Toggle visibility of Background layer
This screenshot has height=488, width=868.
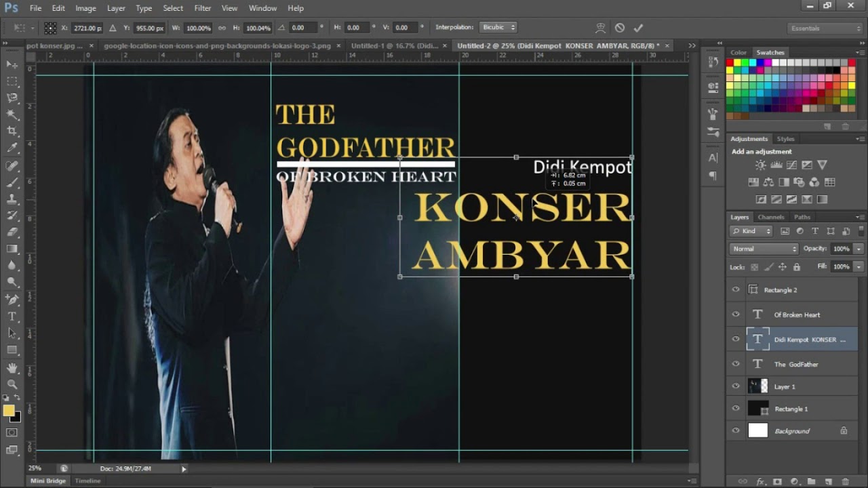736,431
